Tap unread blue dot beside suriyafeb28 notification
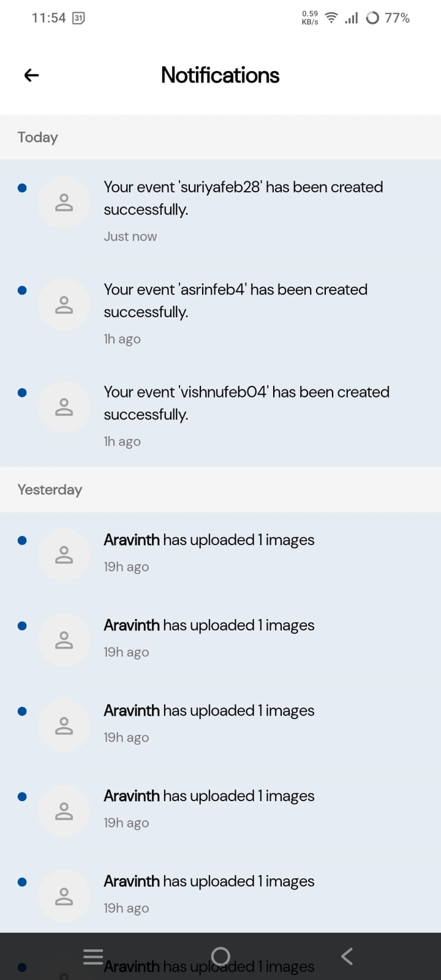 click(22, 188)
